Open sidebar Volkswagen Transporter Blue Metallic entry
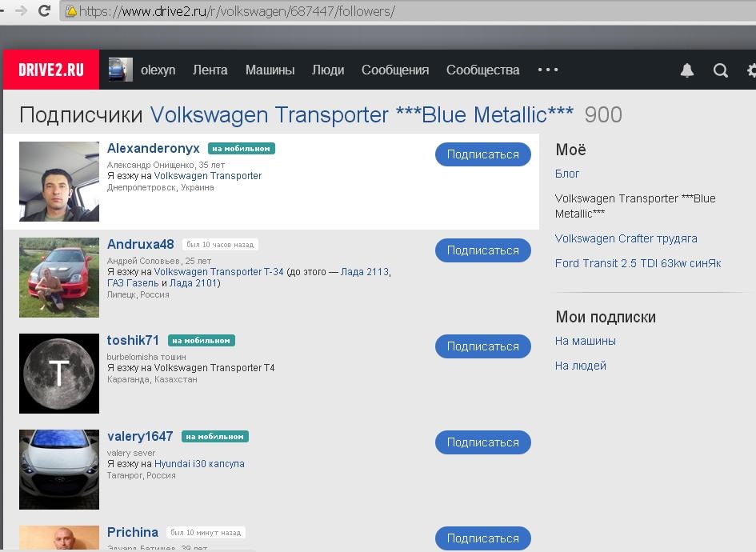This screenshot has height=552, width=756. click(635, 206)
